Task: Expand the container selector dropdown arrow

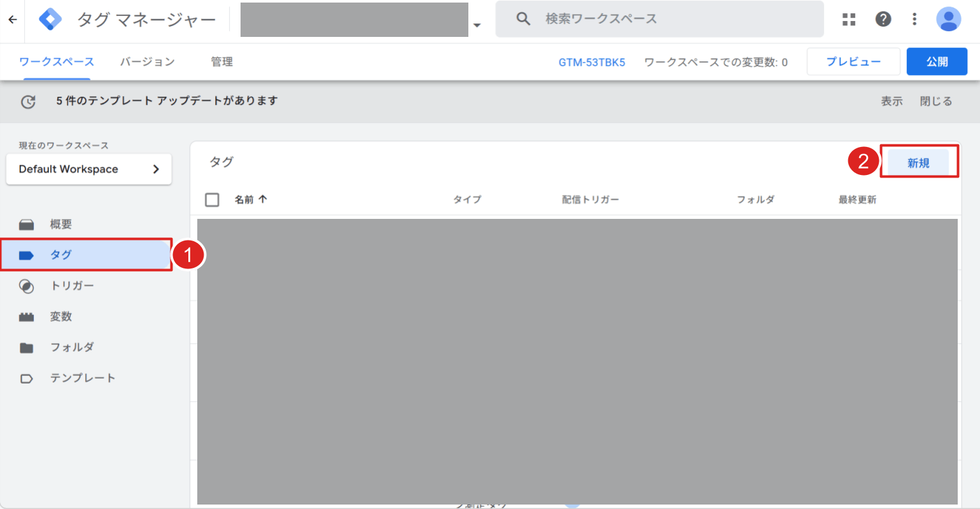Action: (x=477, y=25)
